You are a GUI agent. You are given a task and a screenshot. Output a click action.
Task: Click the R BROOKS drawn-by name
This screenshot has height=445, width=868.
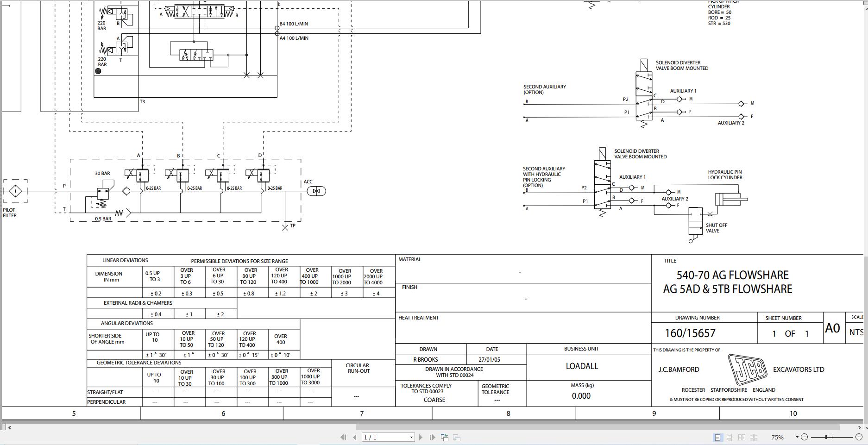click(425, 359)
